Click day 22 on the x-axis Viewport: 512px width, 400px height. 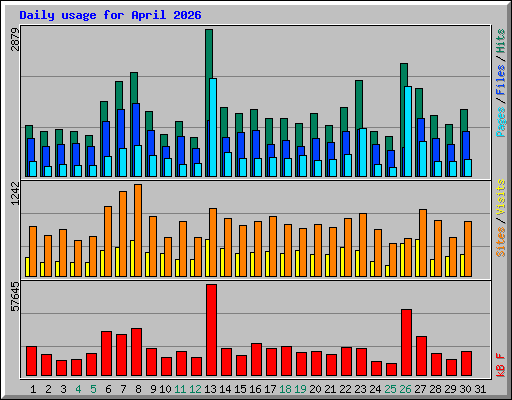tap(345, 389)
